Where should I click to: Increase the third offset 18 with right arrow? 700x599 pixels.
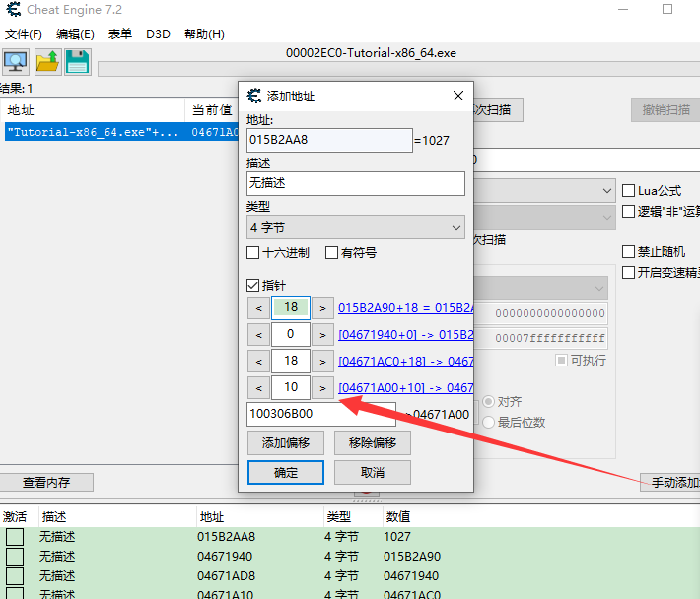pyautogui.click(x=322, y=362)
